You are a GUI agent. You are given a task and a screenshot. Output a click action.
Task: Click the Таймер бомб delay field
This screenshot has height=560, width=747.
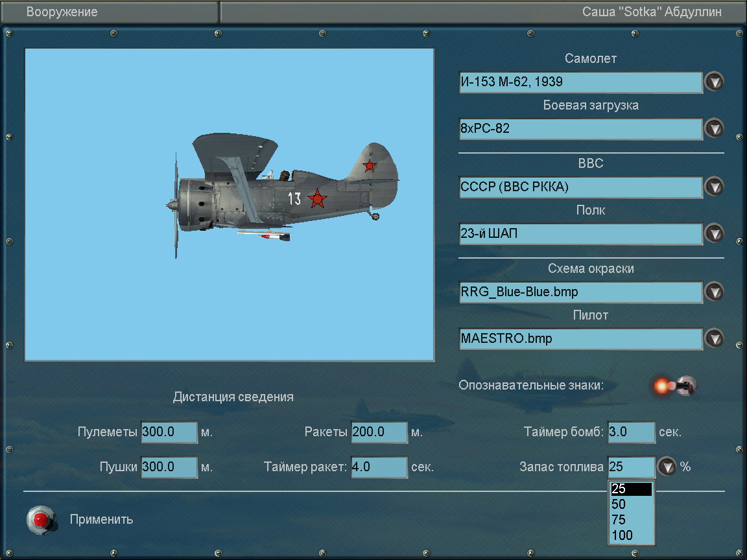pyautogui.click(x=631, y=432)
